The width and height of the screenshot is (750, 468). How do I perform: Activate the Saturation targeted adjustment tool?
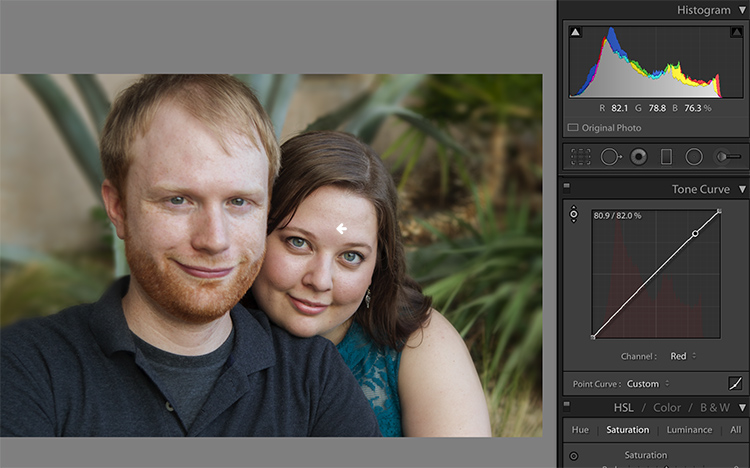point(574,456)
